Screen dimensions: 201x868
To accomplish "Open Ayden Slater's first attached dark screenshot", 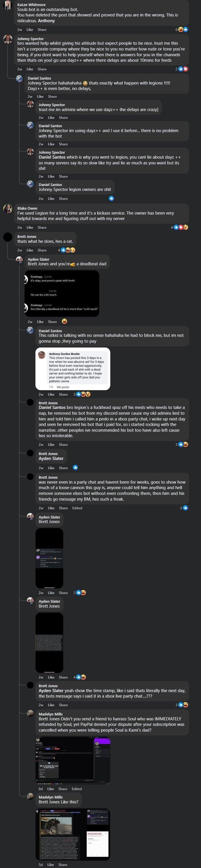I will (49, 558).
